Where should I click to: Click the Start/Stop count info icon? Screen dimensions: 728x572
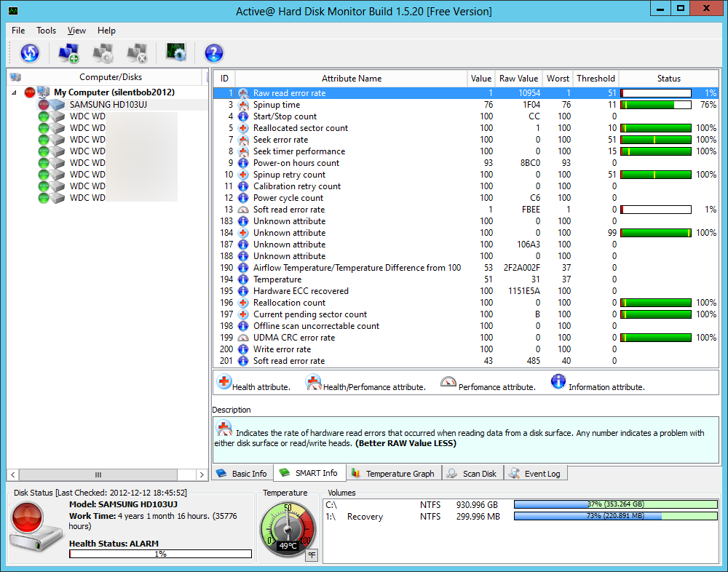tap(243, 116)
